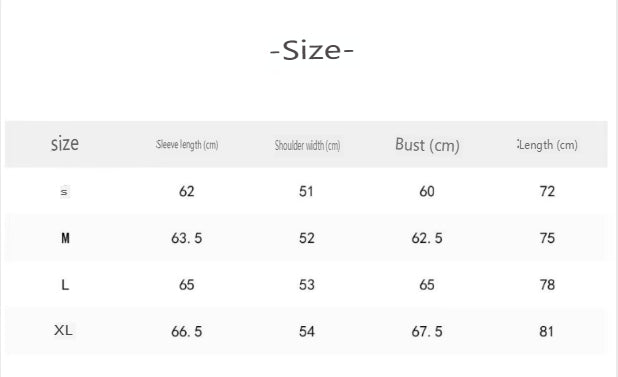Click length value 81
This screenshot has width=618, height=377.
[546, 332]
